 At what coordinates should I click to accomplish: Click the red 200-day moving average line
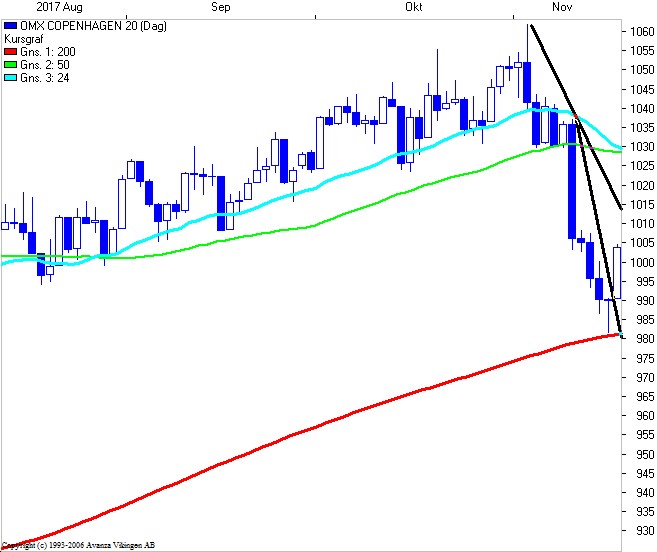click(300, 431)
